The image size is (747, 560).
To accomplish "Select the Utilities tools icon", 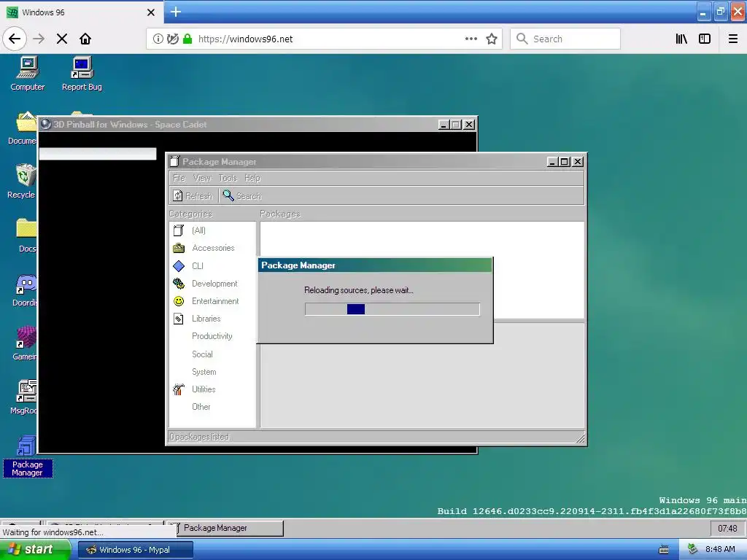I will click(179, 389).
